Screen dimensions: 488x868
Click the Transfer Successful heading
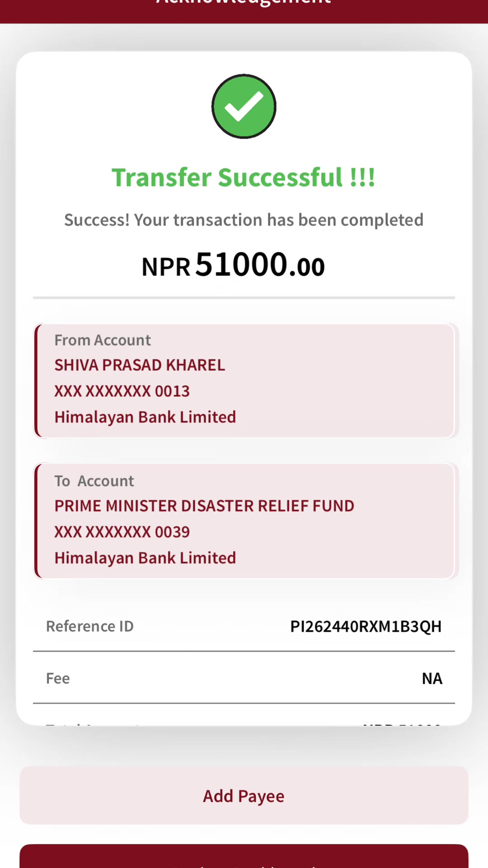click(244, 177)
